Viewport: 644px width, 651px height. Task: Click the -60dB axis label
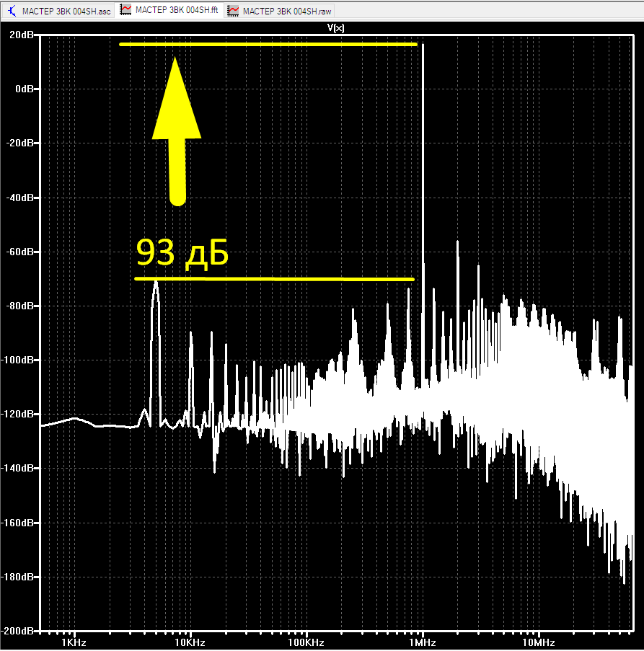[20, 252]
